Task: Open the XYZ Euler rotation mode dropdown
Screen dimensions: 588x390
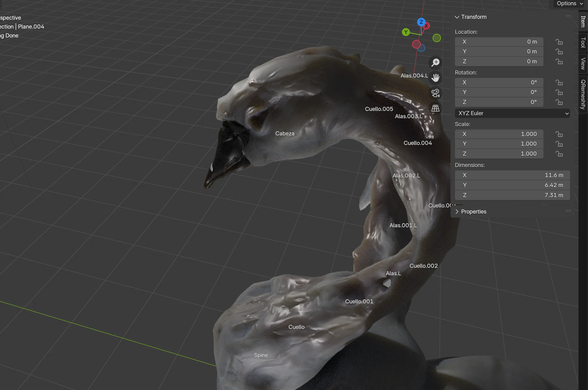Action: coord(512,113)
